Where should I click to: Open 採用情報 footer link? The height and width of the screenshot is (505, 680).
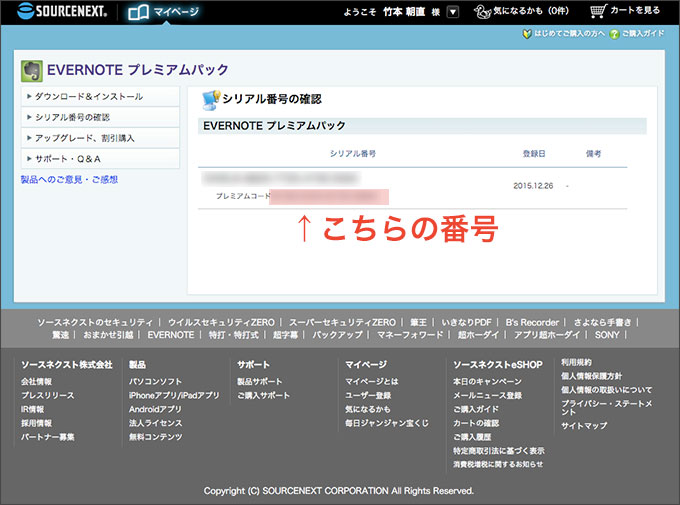click(x=36, y=423)
